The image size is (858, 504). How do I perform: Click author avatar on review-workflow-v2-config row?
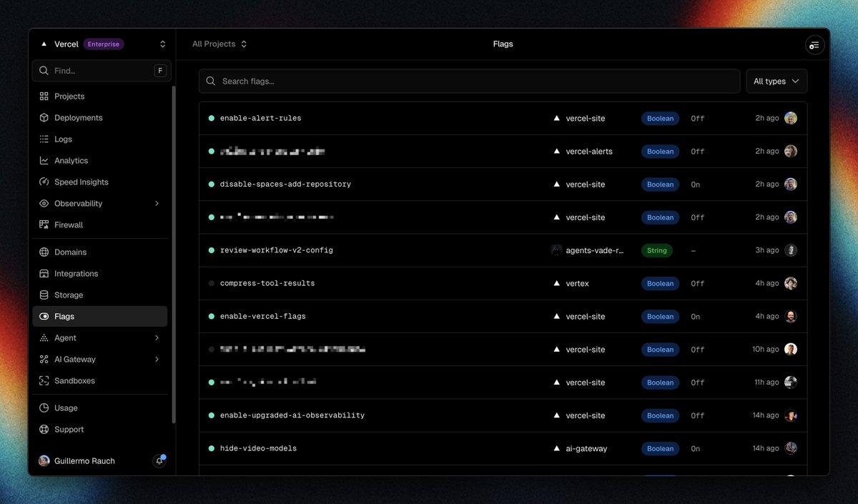coord(791,250)
